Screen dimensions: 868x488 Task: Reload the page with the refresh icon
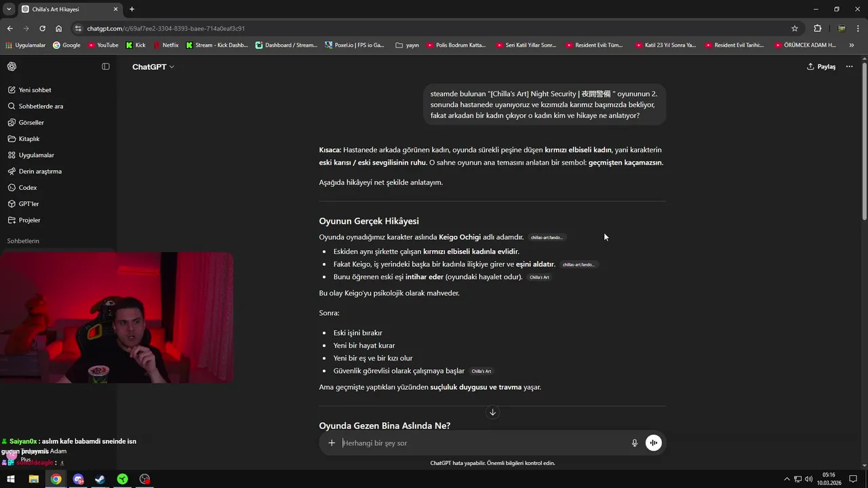pyautogui.click(x=42, y=28)
